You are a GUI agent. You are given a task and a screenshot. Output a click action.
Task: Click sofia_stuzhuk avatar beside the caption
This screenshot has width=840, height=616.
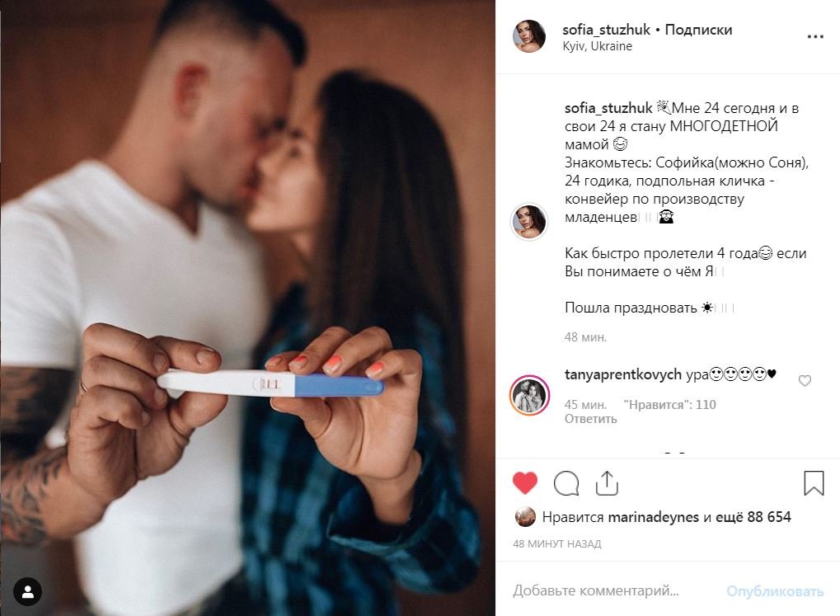click(529, 222)
